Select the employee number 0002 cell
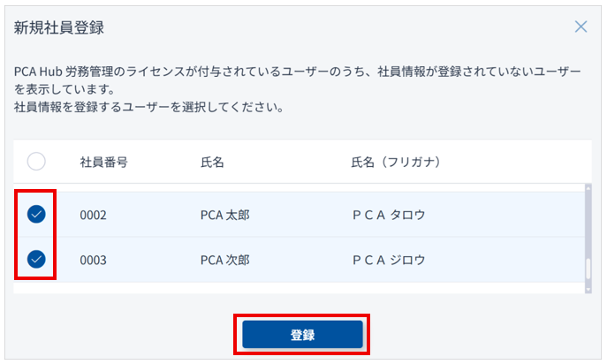Screen dimensions: 607x364 [93, 214]
